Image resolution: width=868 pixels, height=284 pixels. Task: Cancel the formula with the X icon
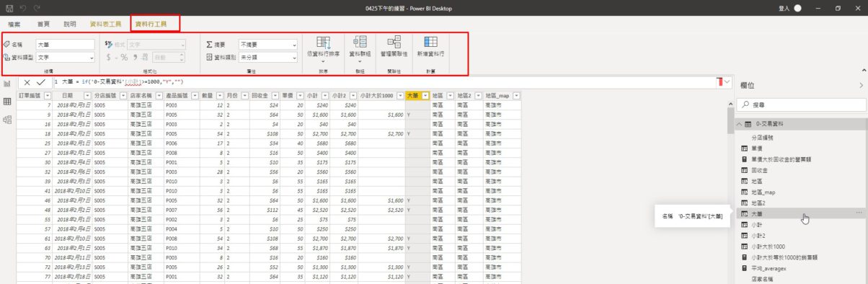27,82
